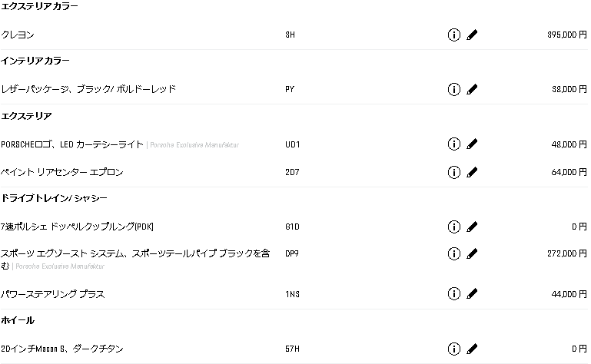Image resolution: width=591 pixels, height=364 pixels.
Task: Show info for 7速ポルシェ PDK transmission
Action: pyautogui.click(x=453, y=227)
